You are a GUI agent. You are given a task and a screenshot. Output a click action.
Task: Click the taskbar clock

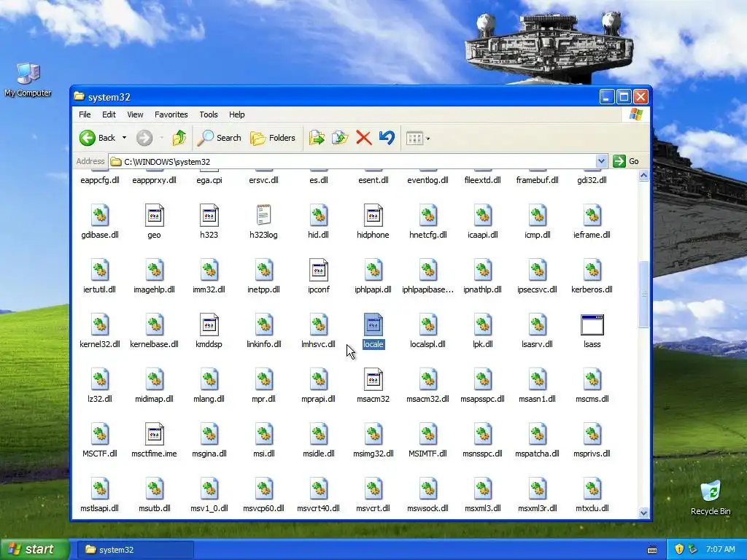pyautogui.click(x=720, y=549)
